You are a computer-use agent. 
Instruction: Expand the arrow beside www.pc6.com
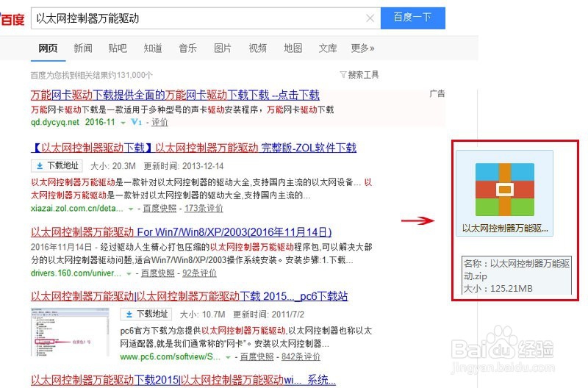(228, 357)
